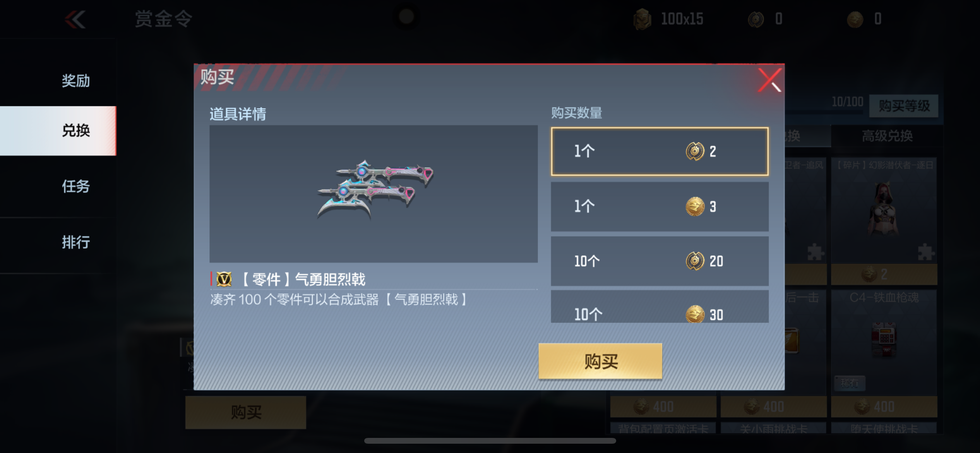Open the 奖励 sidebar tab
Viewport: 980px width, 453px height.
pyautogui.click(x=76, y=81)
